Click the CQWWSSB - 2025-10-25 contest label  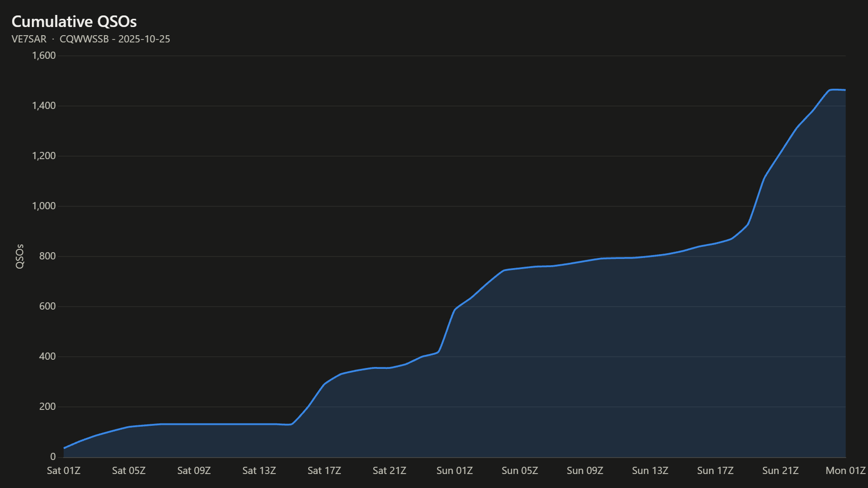pos(115,39)
